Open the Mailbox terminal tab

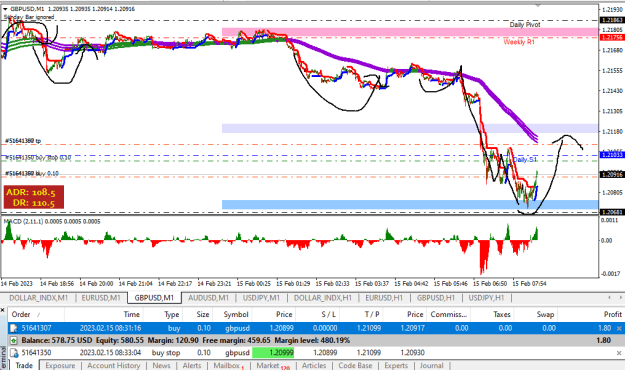(227, 365)
